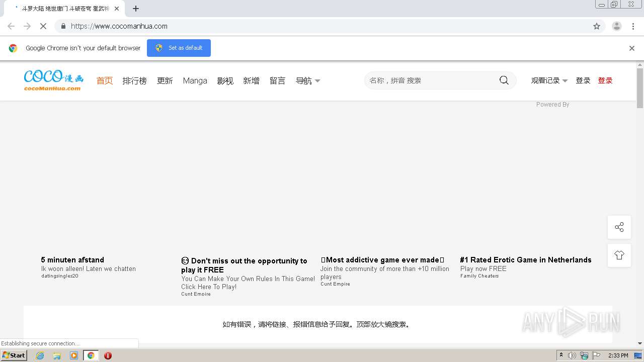
Task: Open the 新增 nav item
Action: click(251, 80)
